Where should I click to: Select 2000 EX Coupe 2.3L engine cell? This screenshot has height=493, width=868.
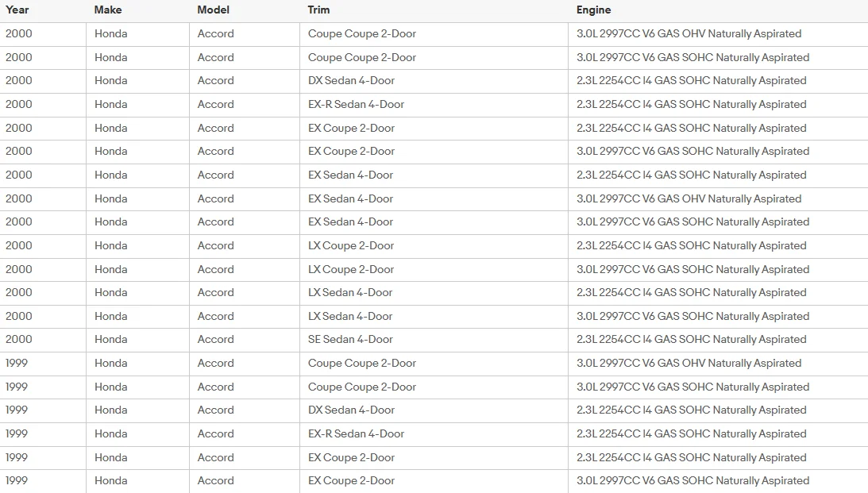point(718,129)
